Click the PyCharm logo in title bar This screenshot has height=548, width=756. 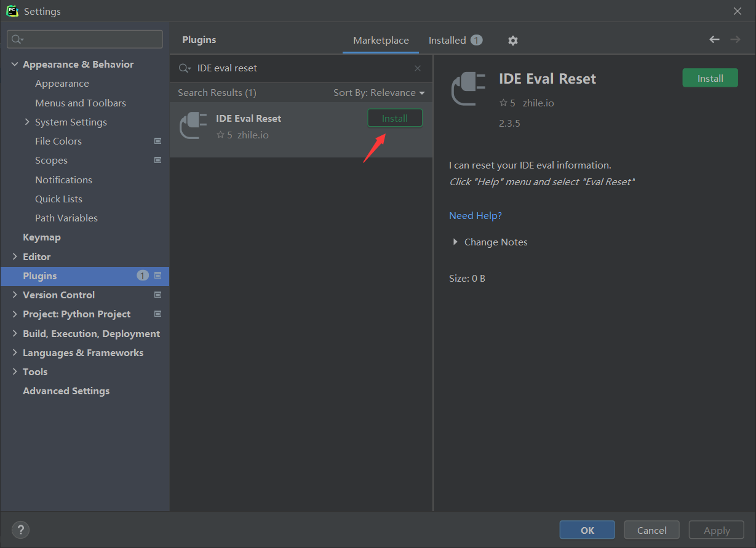[x=12, y=11]
